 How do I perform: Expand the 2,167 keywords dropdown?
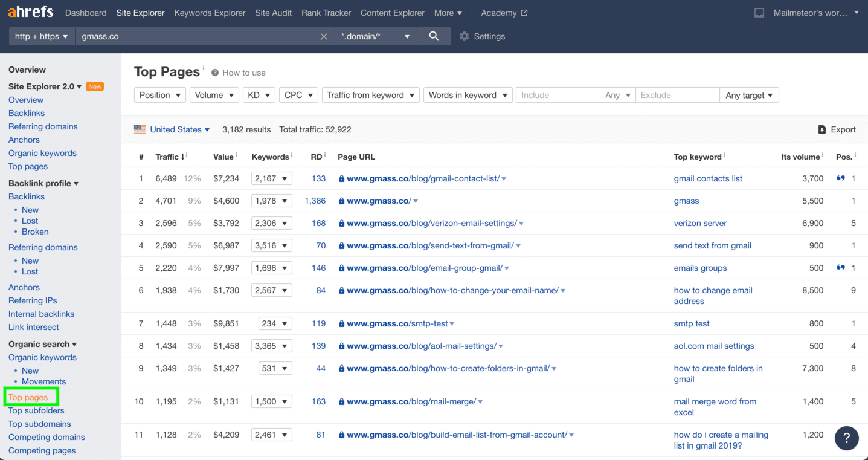point(272,178)
